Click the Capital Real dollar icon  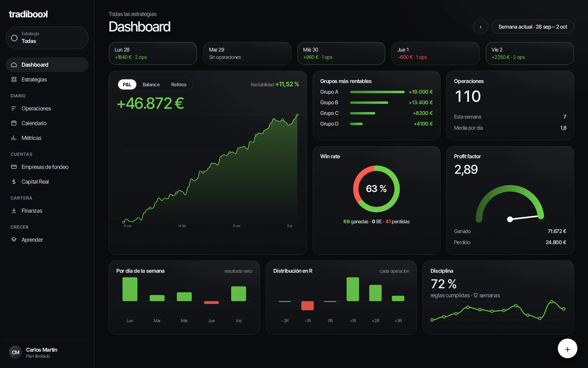click(14, 182)
